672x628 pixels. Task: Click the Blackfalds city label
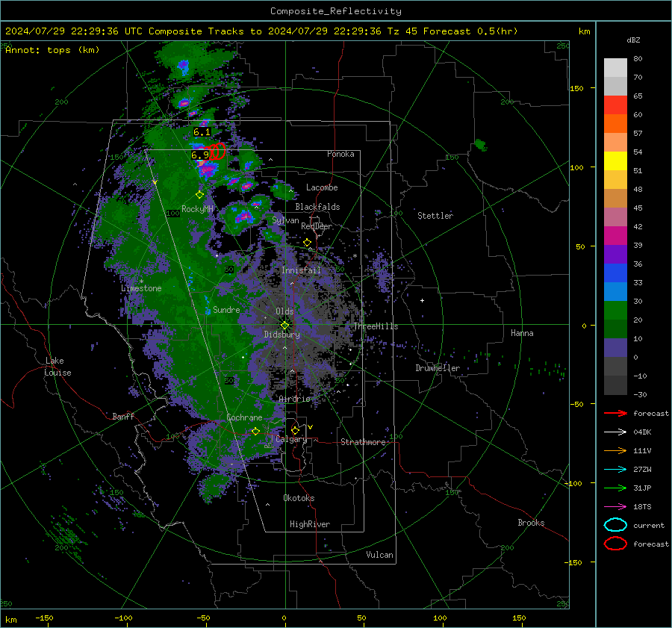[317, 207]
